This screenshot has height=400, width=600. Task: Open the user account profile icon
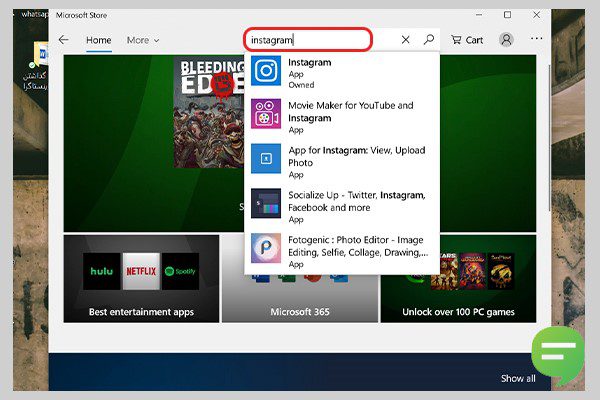506,40
